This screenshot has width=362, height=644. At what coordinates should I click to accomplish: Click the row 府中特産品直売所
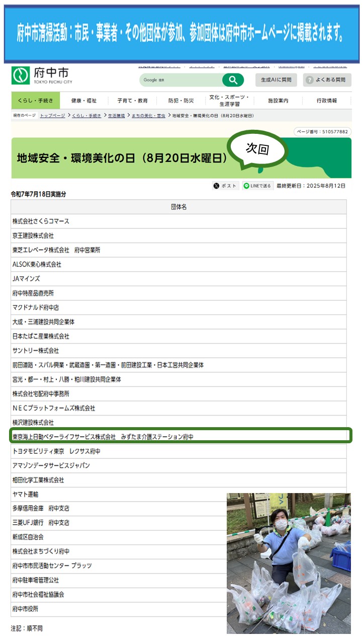pyautogui.click(x=178, y=293)
